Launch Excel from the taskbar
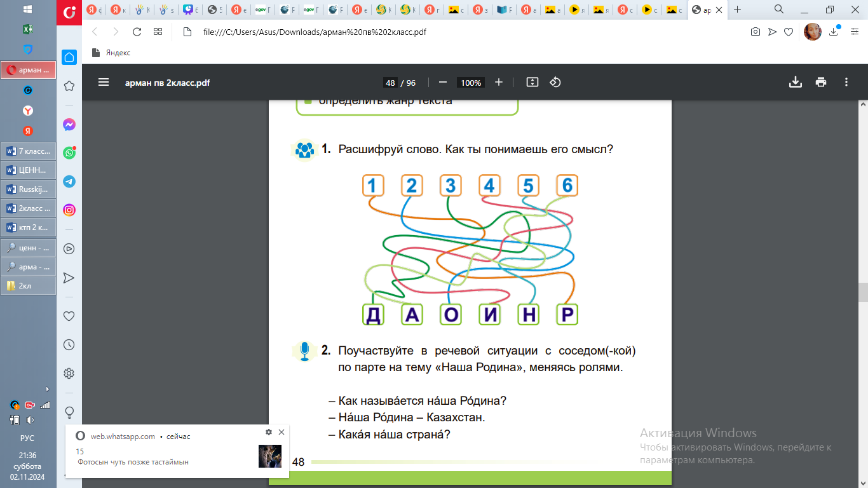 tap(28, 29)
